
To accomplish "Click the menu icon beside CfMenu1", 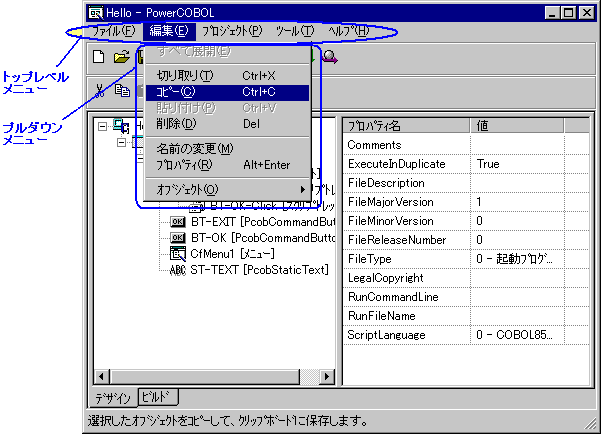I will point(177,253).
